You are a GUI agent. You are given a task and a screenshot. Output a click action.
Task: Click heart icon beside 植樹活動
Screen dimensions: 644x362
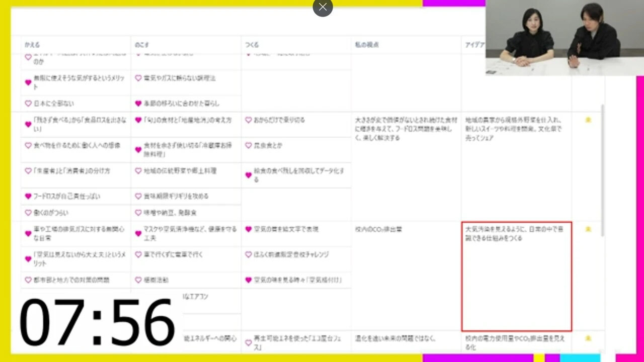coord(138,280)
